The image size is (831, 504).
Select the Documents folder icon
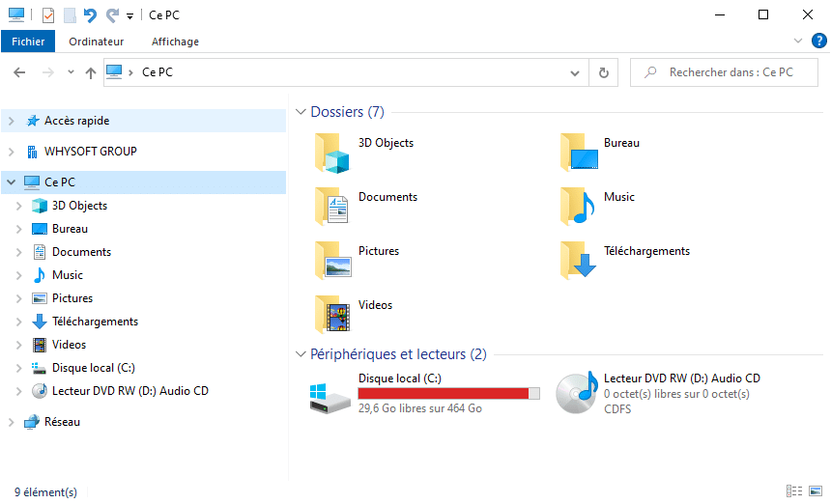click(331, 207)
